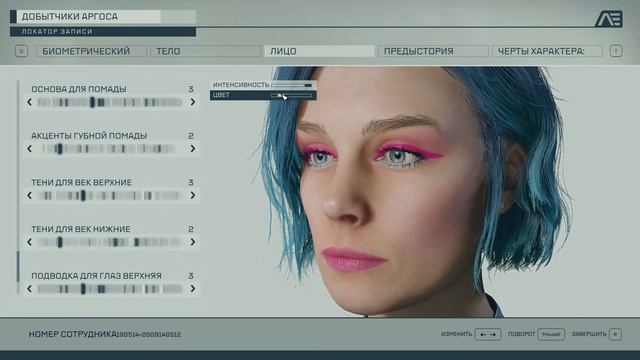Open the БИОМЕТРИЧЕСКИЙ tab
This screenshot has width=640, height=360.
point(91,51)
